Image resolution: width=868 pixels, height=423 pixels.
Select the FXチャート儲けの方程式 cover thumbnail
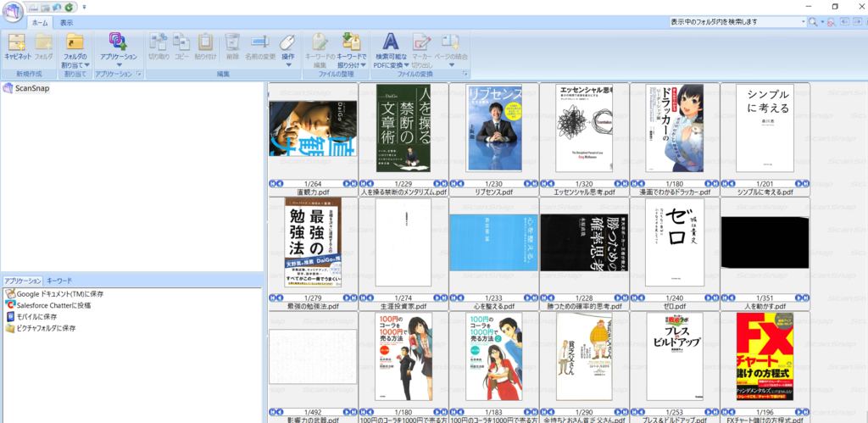(765, 357)
